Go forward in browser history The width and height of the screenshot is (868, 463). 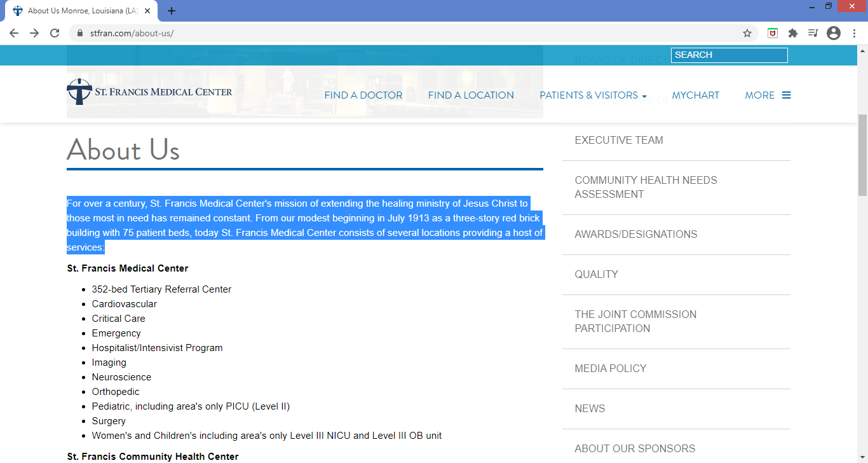tap(34, 33)
